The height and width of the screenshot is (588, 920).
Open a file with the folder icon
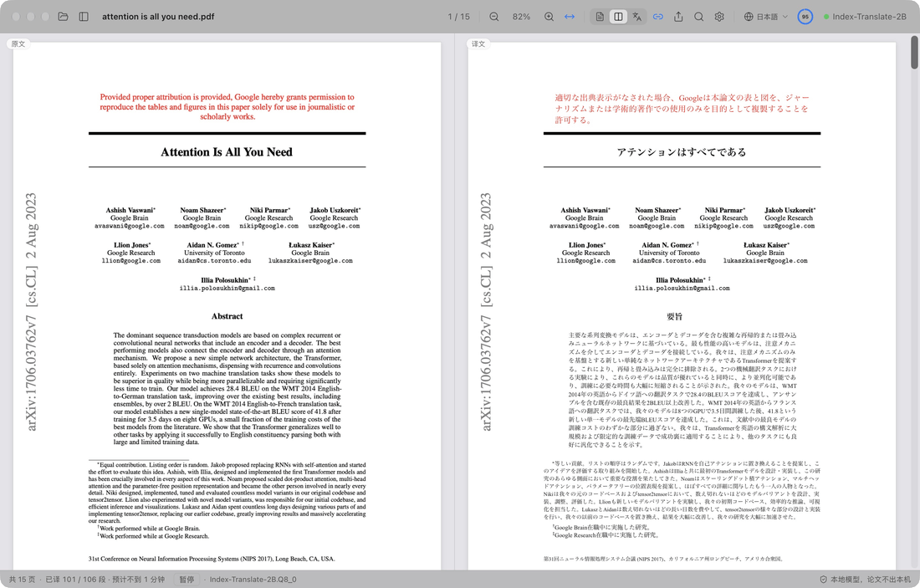pos(63,17)
